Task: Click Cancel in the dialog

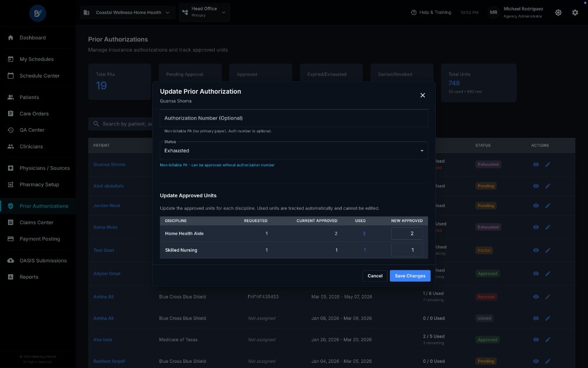Action: [x=374, y=275]
